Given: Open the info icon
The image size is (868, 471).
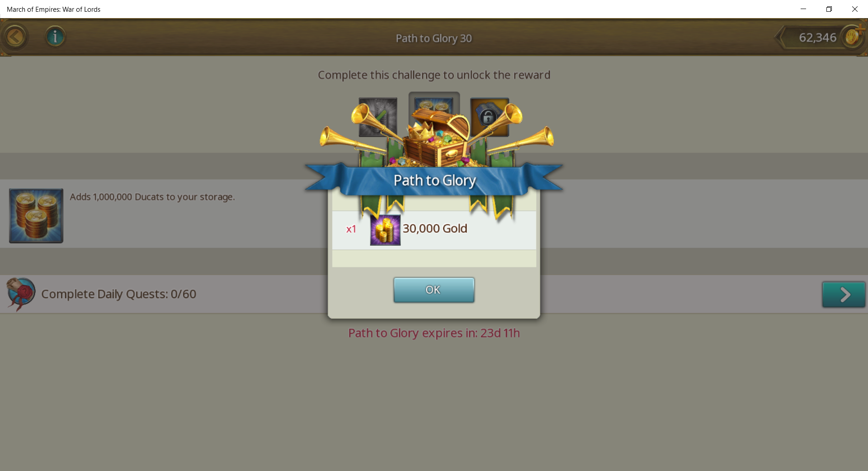Looking at the screenshot, I should [55, 37].
